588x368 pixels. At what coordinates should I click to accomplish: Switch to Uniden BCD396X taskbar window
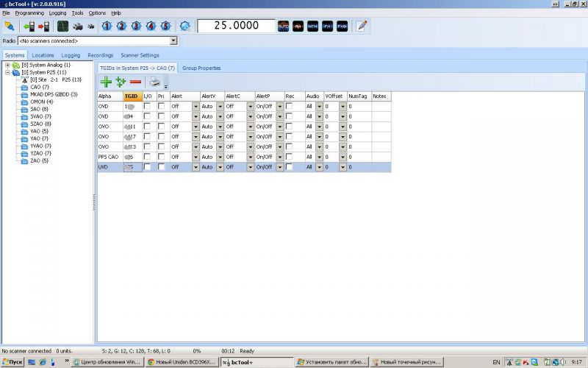(182, 362)
